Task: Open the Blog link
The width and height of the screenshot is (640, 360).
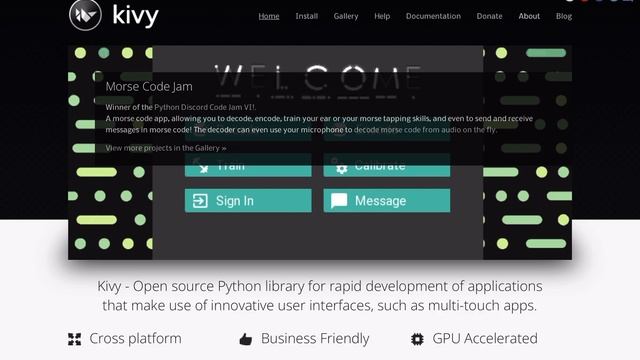Action: coord(564,16)
